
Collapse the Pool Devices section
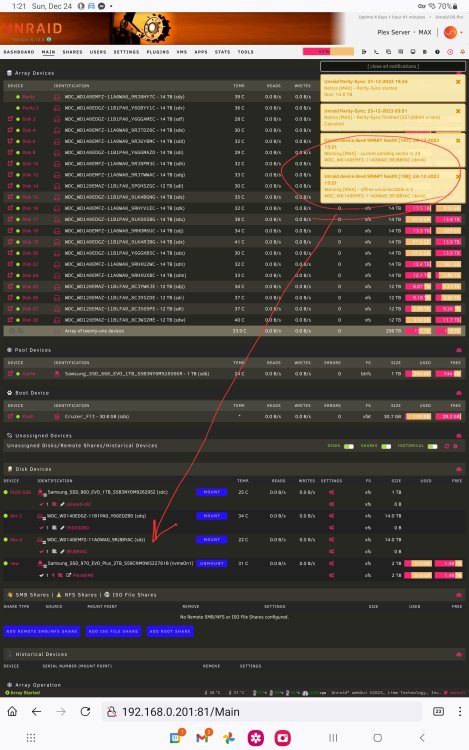(459, 350)
